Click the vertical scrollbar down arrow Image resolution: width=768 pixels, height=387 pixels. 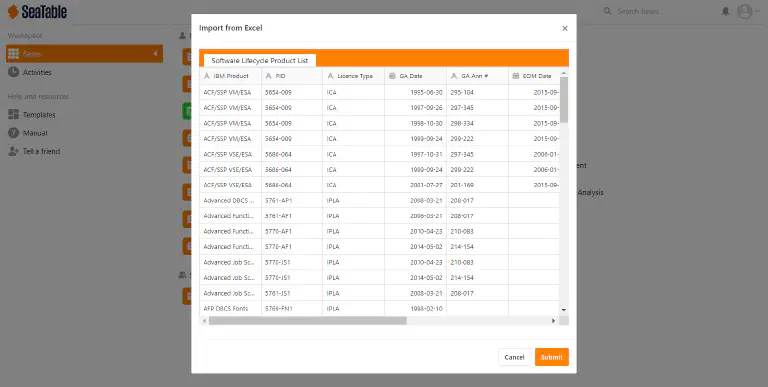pyautogui.click(x=564, y=310)
